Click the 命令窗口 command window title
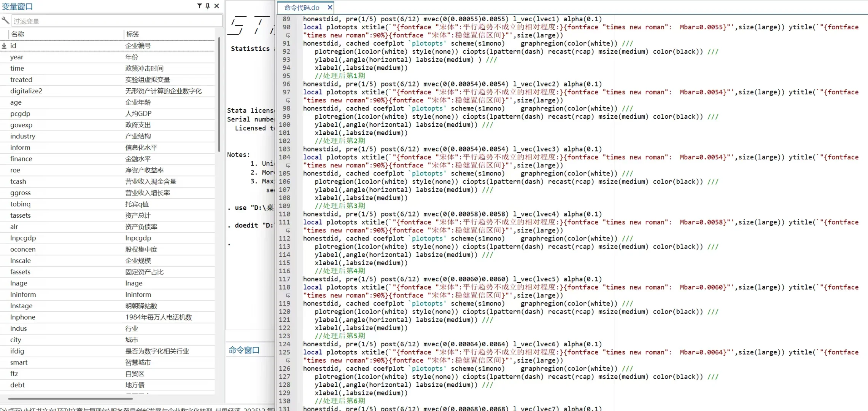 244,350
